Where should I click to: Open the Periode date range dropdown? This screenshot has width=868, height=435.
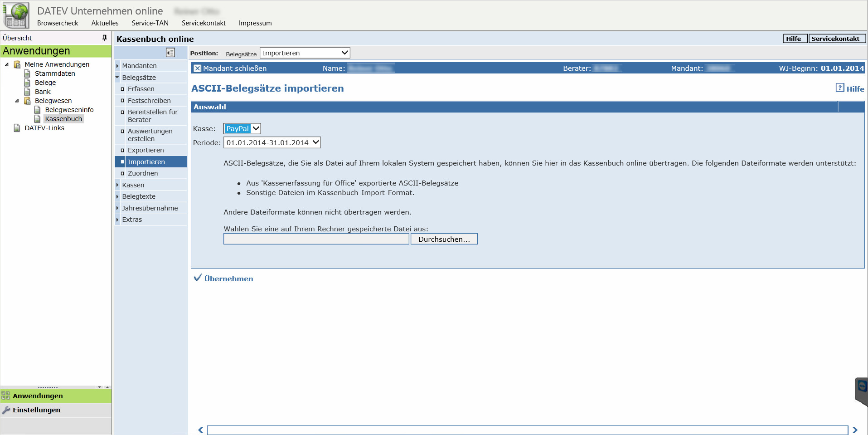pos(272,142)
